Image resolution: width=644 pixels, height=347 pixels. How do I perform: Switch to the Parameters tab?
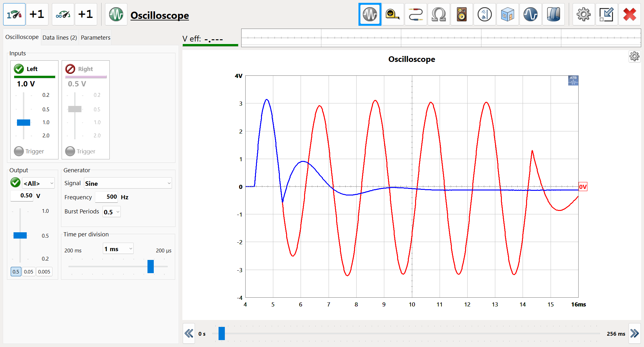(x=95, y=37)
